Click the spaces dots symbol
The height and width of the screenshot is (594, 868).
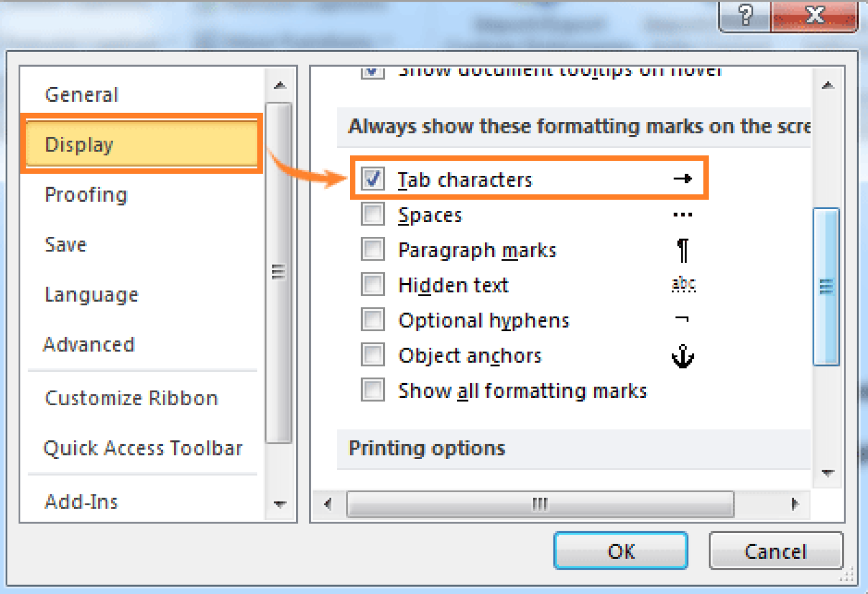tap(683, 215)
